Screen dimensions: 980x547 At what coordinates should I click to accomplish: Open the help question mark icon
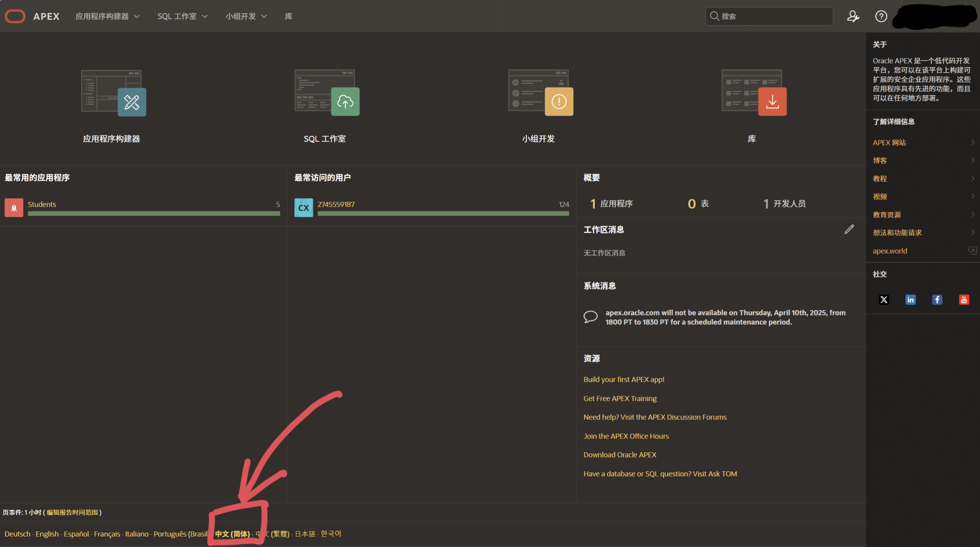pyautogui.click(x=881, y=16)
